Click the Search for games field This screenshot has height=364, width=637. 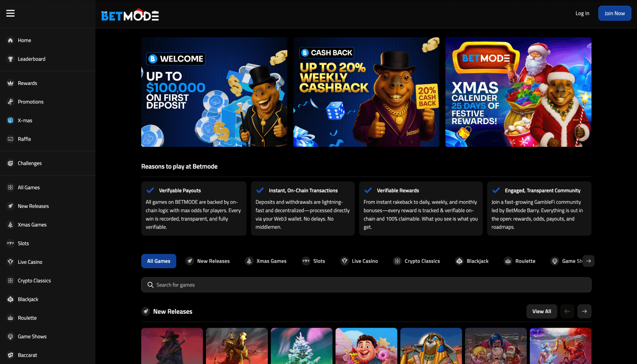coord(366,285)
